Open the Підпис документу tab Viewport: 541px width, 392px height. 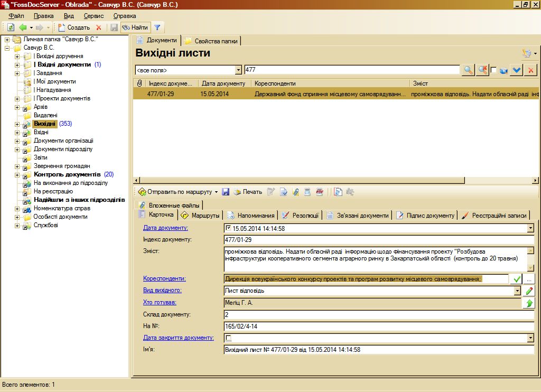click(425, 216)
